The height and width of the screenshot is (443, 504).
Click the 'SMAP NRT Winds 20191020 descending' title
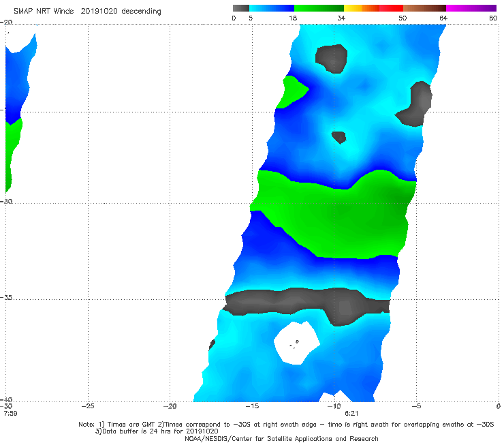[87, 11]
